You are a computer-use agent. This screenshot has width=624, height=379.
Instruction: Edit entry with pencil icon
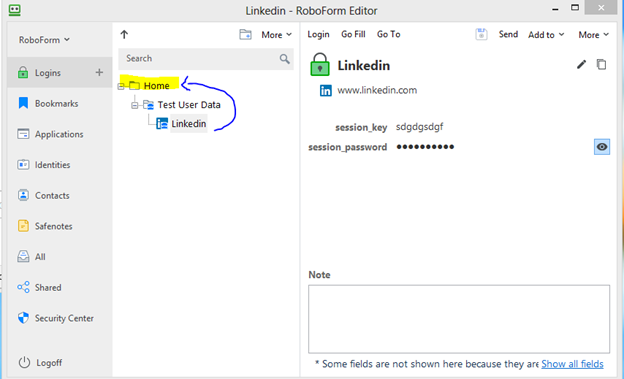pos(581,64)
